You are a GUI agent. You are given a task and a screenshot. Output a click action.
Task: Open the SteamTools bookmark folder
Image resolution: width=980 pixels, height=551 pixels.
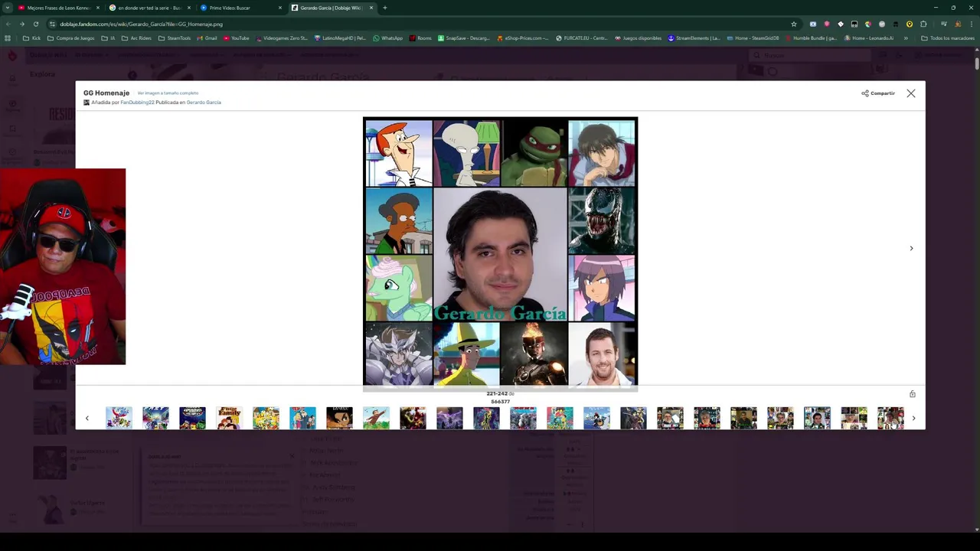pyautogui.click(x=175, y=38)
